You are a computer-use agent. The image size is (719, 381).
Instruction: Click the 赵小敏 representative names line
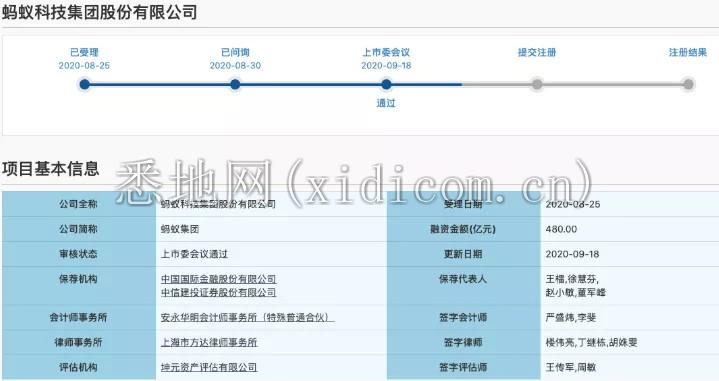click(x=575, y=292)
